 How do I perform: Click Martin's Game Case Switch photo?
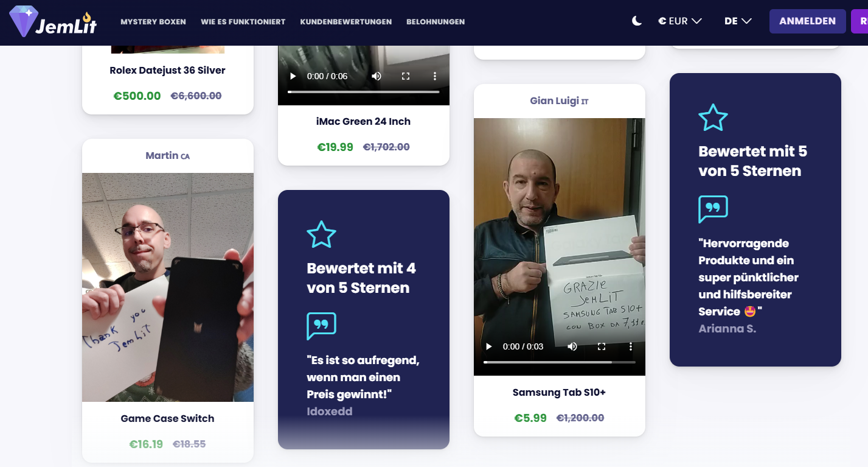(168, 287)
